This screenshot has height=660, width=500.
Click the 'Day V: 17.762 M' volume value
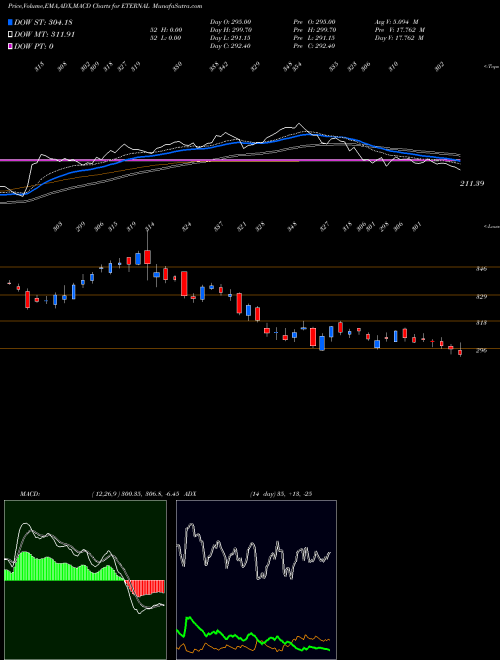click(399, 38)
